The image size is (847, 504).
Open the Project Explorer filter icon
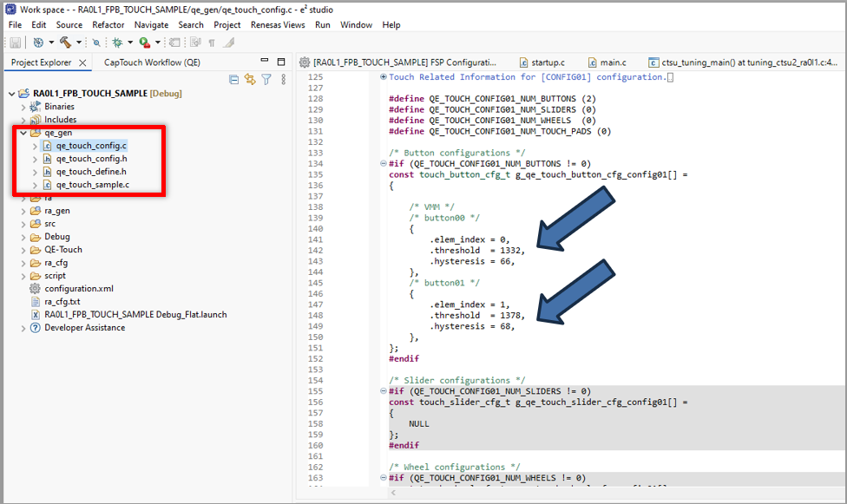[266, 80]
